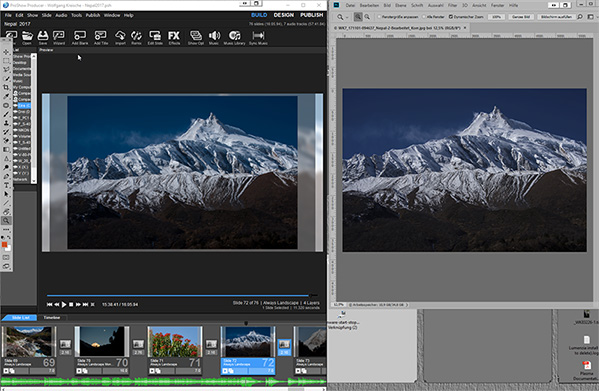Open the Publish menu in ProShow
Viewport: 599px width, 391px height.
click(x=93, y=15)
